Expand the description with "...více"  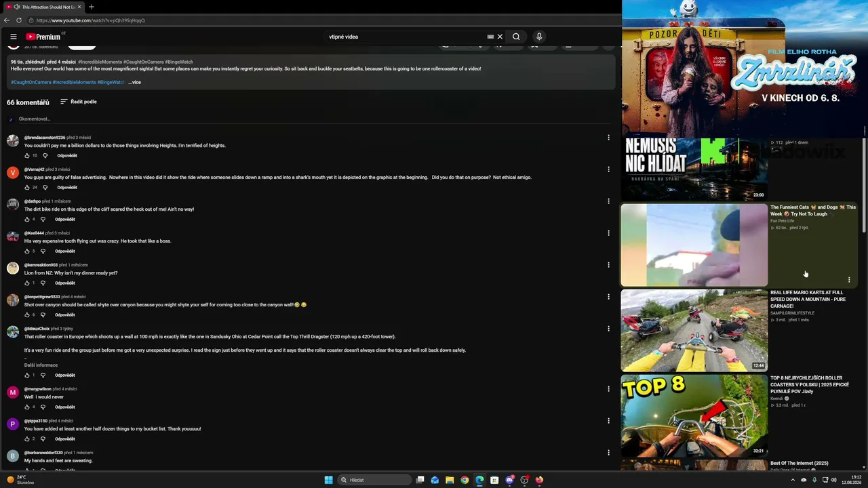tap(135, 82)
